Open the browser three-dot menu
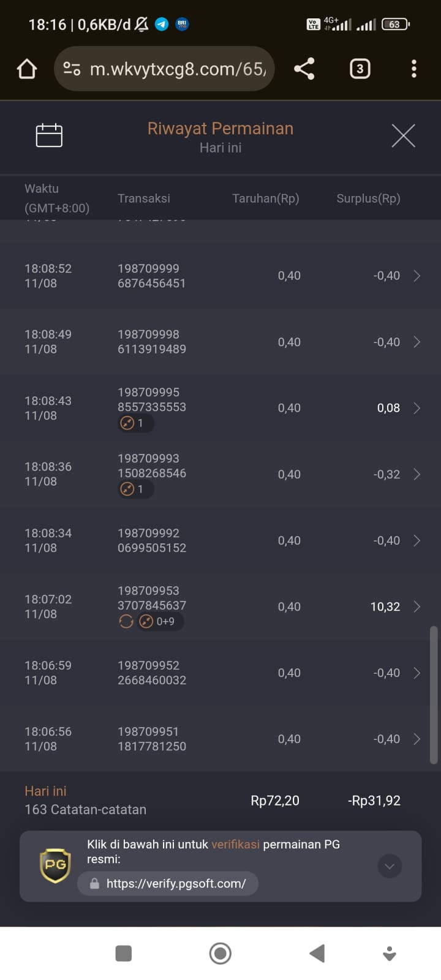441x980 pixels. [x=414, y=69]
